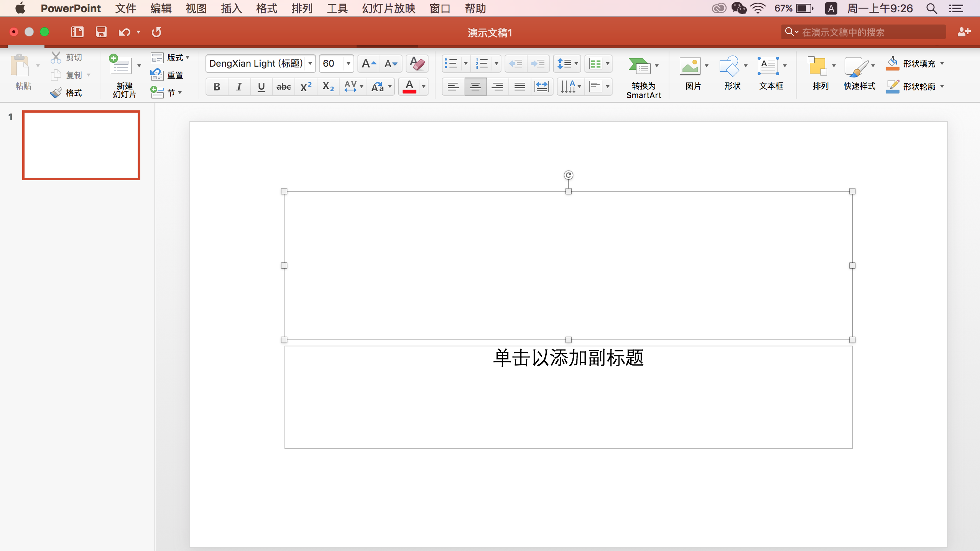Open the font name dropdown
Image resolution: width=980 pixels, height=551 pixels.
coord(309,64)
